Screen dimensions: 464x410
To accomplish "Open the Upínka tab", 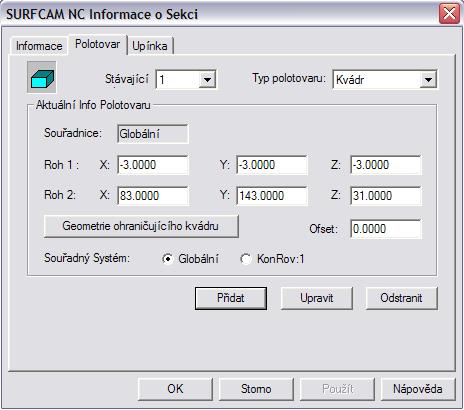I will (x=150, y=46).
